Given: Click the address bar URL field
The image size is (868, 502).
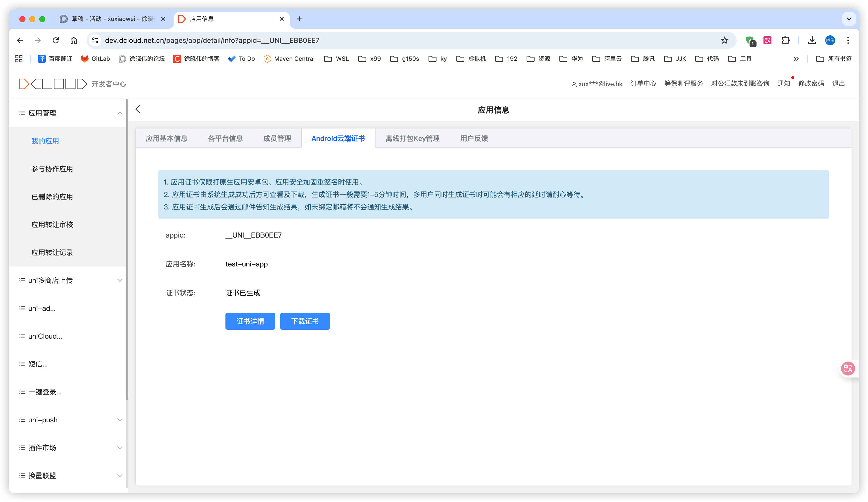Looking at the screenshot, I should (379, 40).
